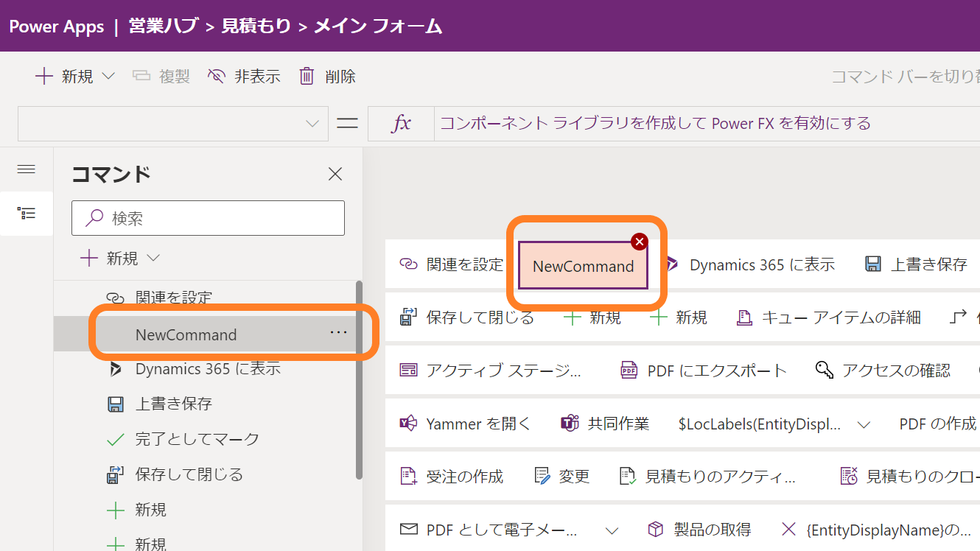Click the アクティブ ステージ command icon

coord(407,370)
